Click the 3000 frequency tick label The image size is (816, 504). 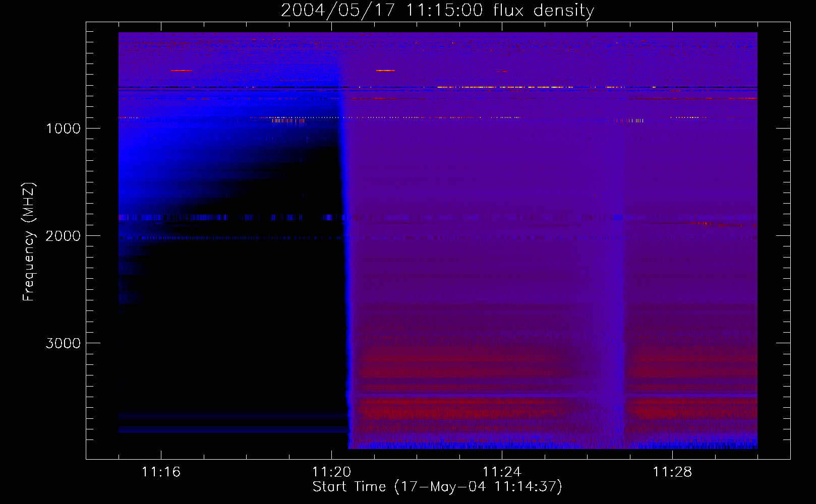(x=63, y=343)
